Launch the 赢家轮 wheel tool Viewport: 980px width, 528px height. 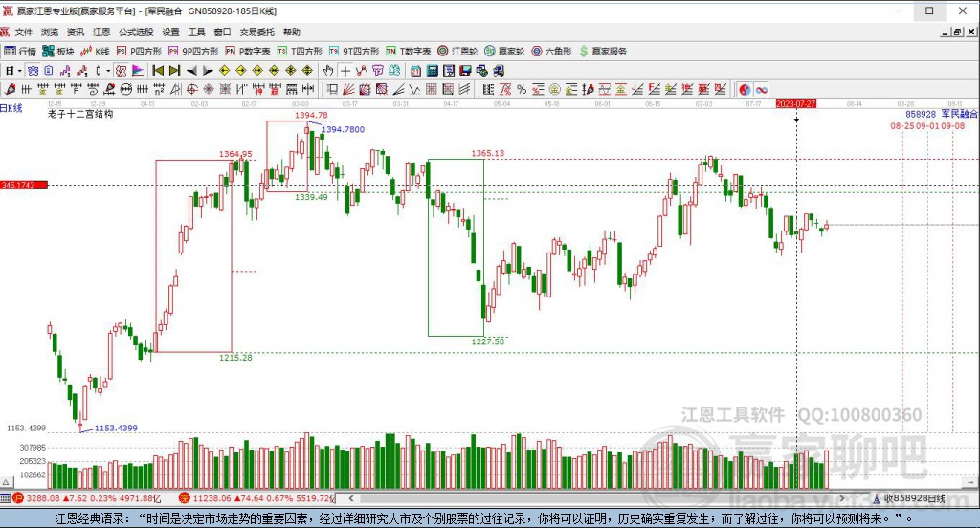tap(504, 52)
